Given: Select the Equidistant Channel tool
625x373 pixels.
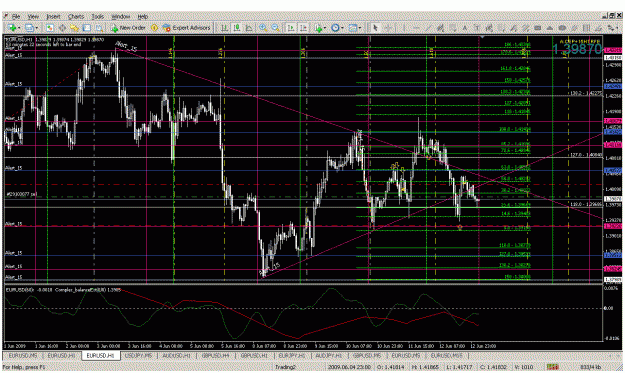Looking at the screenshot, I should [x=440, y=28].
